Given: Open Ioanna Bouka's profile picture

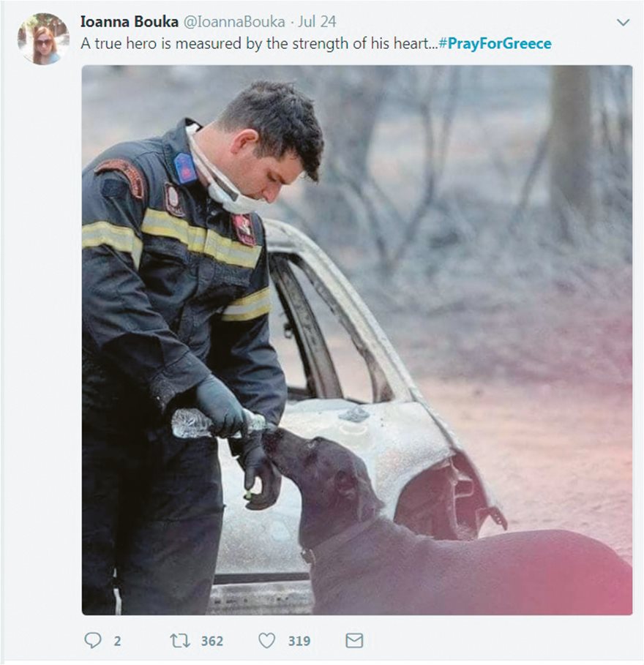Looking at the screenshot, I should coord(44,39).
